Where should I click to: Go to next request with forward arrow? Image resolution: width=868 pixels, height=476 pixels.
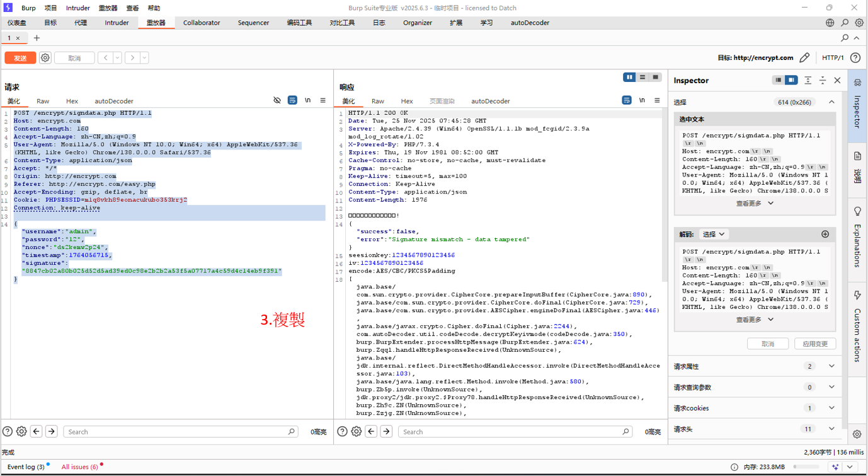point(132,58)
